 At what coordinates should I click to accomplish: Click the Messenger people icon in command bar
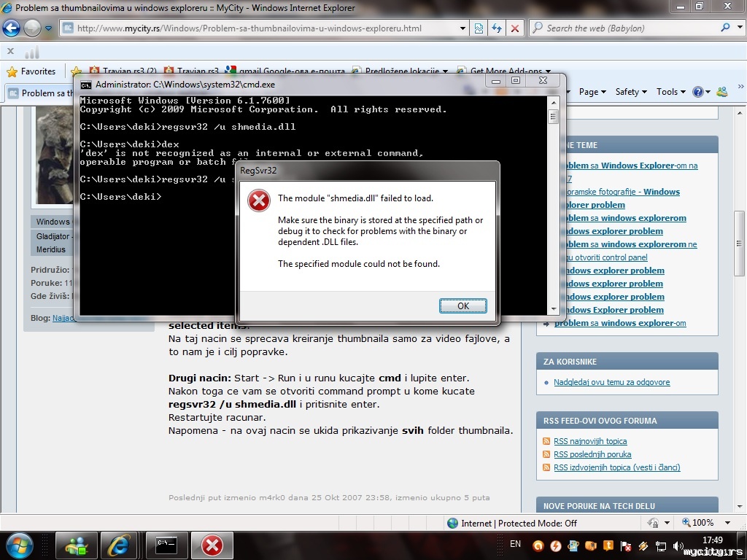pos(722,92)
